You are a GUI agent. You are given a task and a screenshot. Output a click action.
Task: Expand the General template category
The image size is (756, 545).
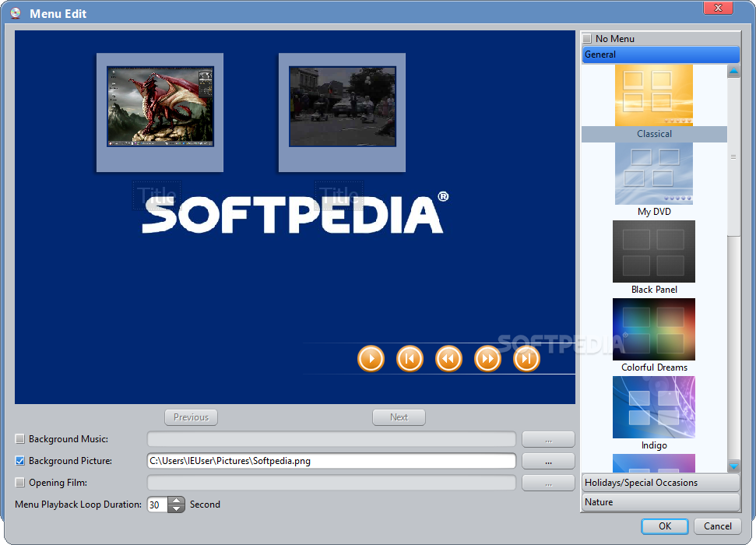(660, 54)
